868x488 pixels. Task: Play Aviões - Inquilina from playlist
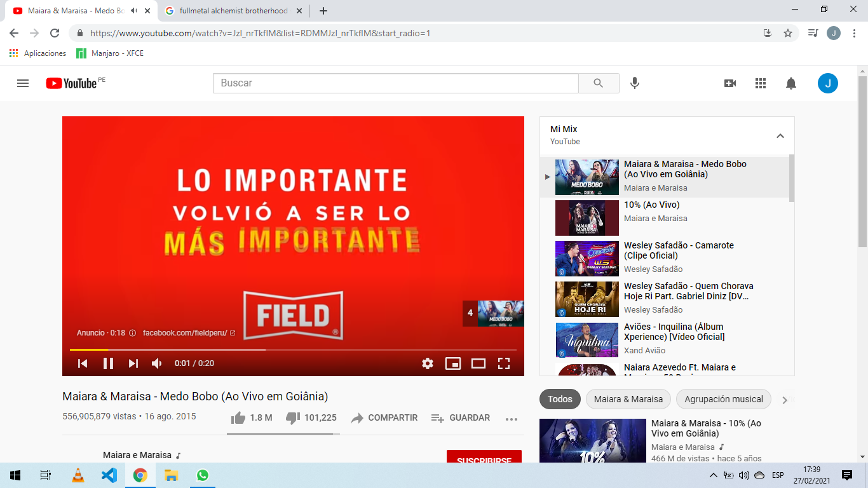(x=665, y=340)
